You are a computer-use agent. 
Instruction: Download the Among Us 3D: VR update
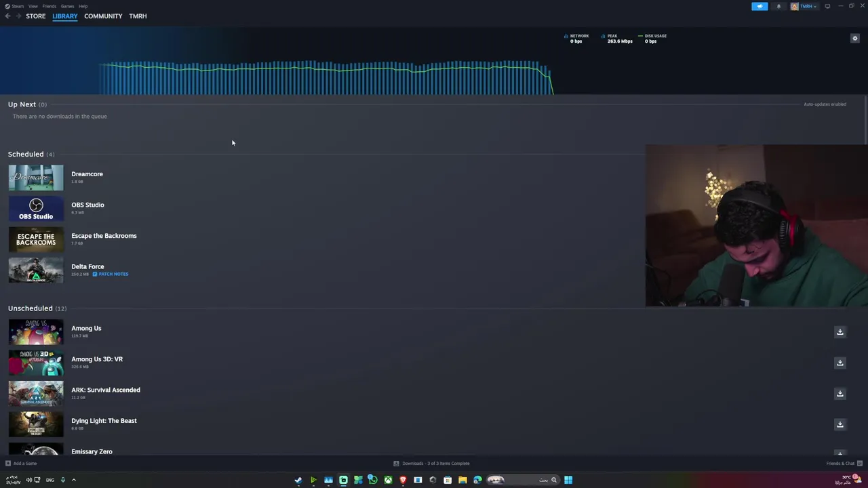840,363
